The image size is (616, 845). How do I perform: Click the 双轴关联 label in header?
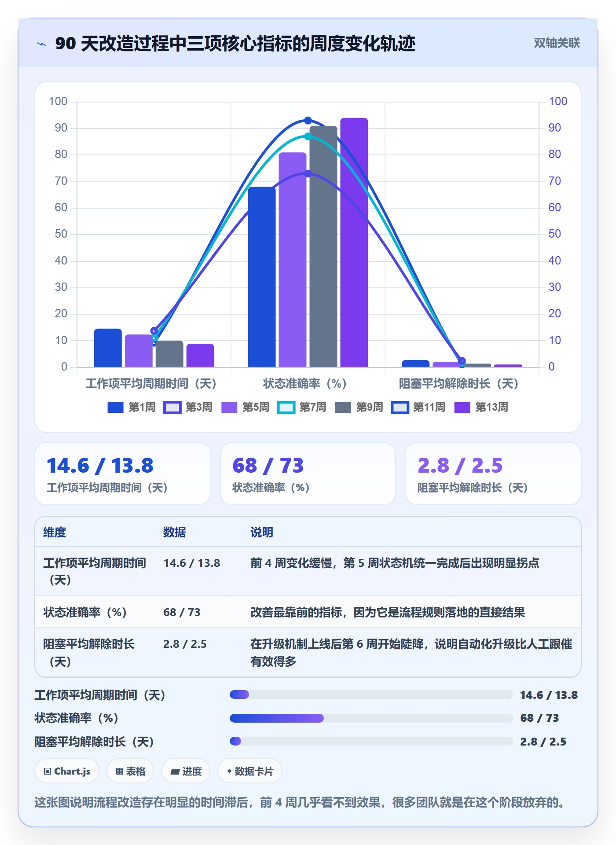(557, 43)
